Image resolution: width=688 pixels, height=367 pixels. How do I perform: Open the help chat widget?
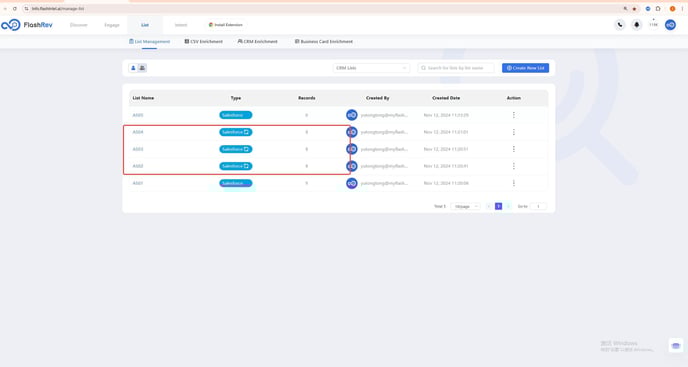click(x=676, y=345)
